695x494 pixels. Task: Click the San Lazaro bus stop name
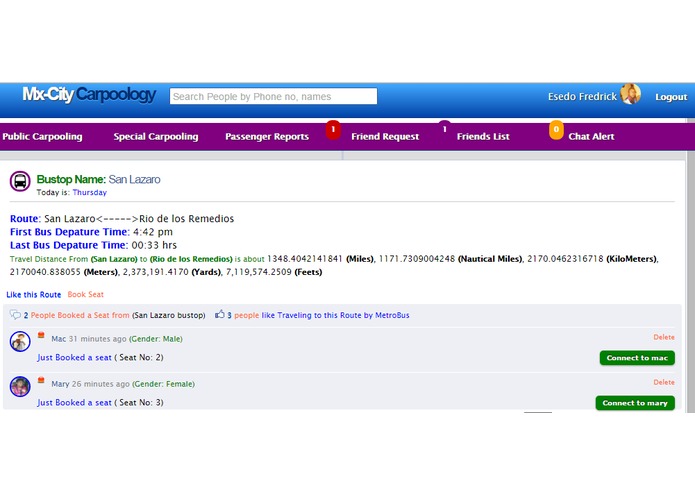click(134, 179)
